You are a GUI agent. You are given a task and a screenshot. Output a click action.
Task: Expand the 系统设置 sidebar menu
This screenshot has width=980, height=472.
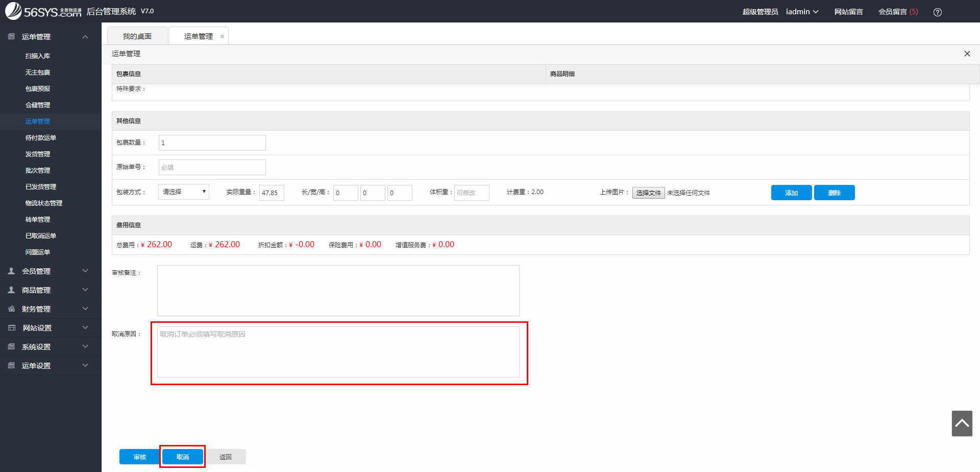[85, 347]
